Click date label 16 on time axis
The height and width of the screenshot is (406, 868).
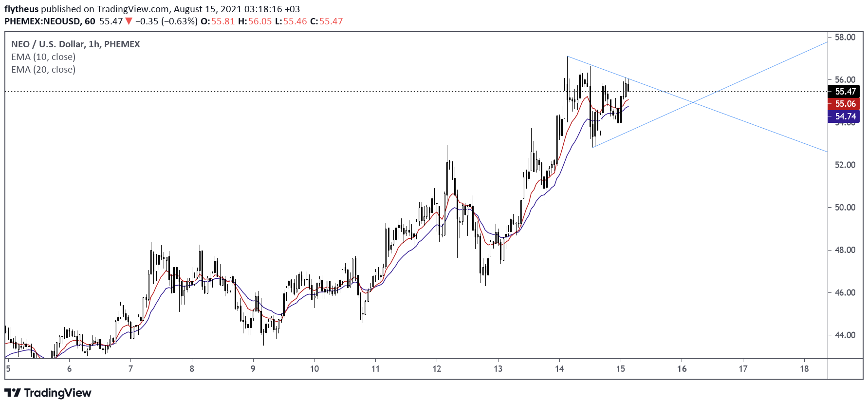pos(682,368)
